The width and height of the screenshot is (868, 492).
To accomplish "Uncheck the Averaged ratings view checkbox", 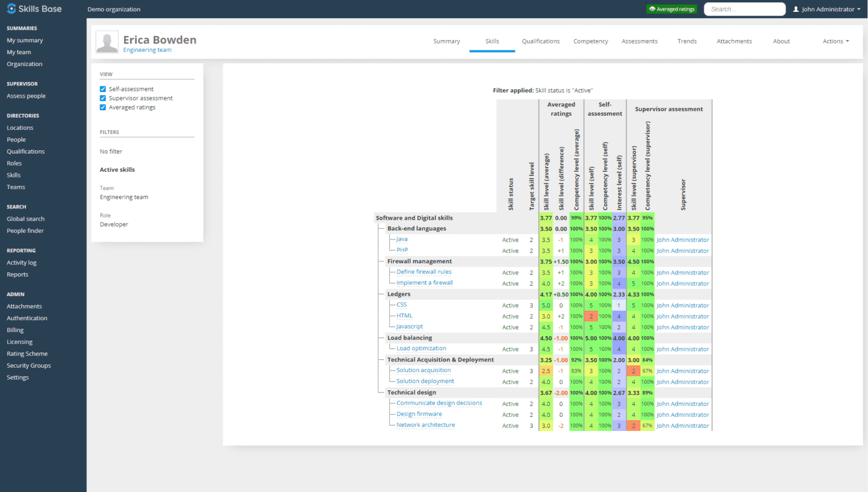I will point(103,107).
